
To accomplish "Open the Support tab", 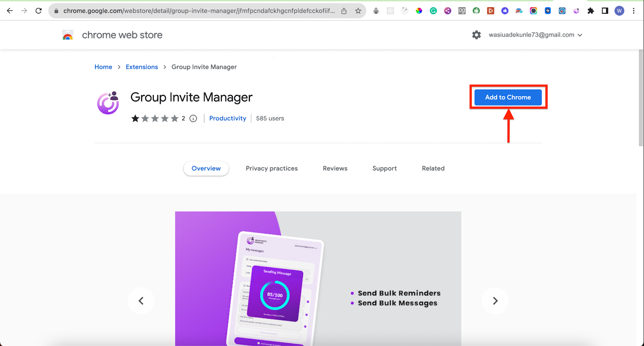I will point(384,169).
